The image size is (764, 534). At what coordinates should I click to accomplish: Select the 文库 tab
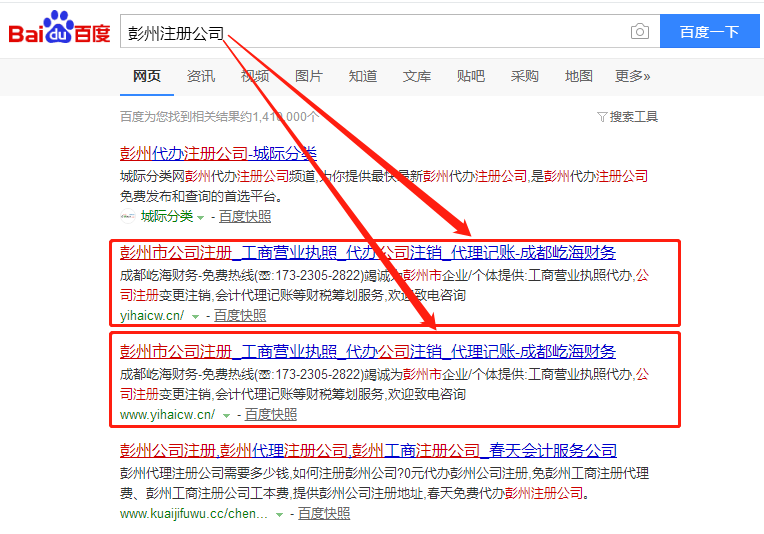(417, 76)
